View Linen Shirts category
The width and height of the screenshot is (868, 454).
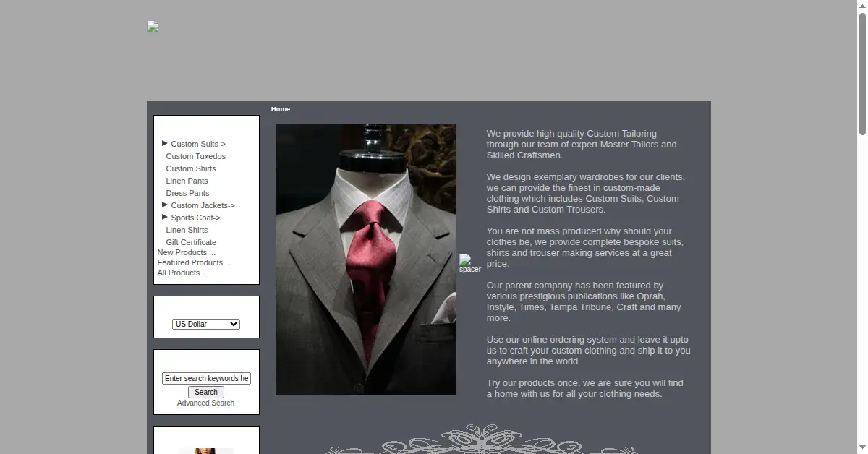[187, 230]
